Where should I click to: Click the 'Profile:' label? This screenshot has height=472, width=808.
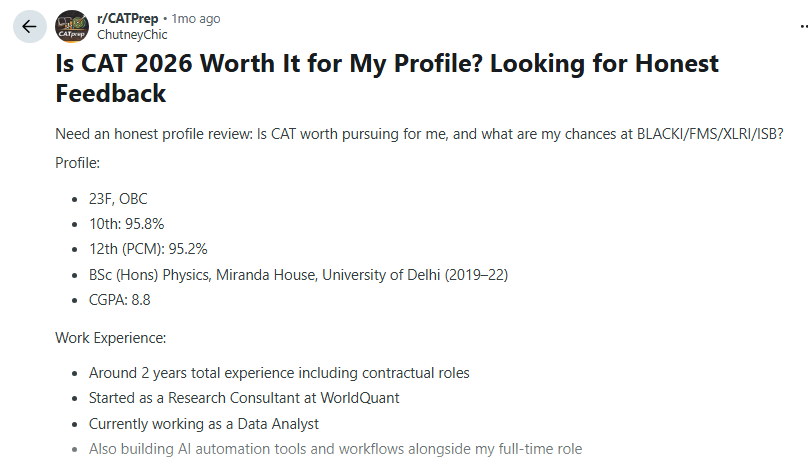[77, 163]
